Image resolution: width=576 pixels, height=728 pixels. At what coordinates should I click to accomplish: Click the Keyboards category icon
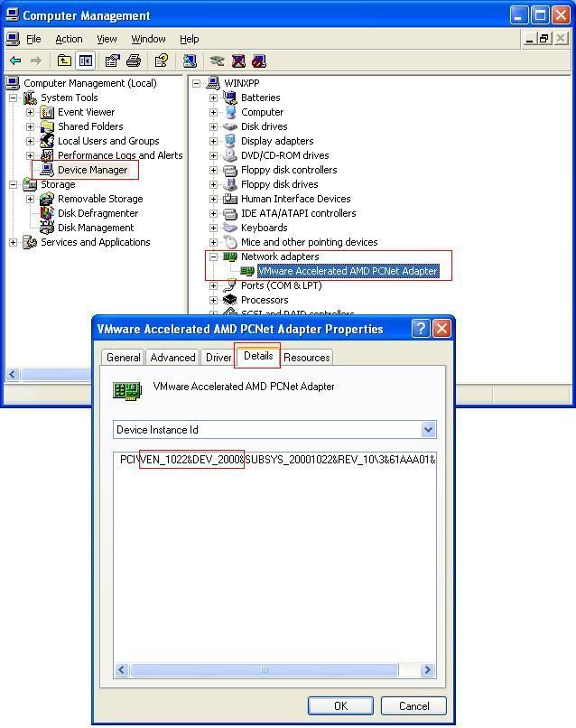pos(229,228)
